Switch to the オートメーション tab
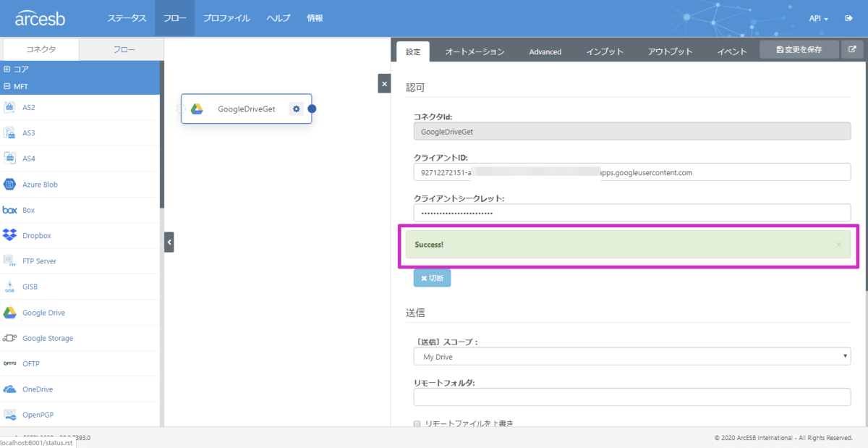This screenshot has width=868, height=448. (x=475, y=51)
